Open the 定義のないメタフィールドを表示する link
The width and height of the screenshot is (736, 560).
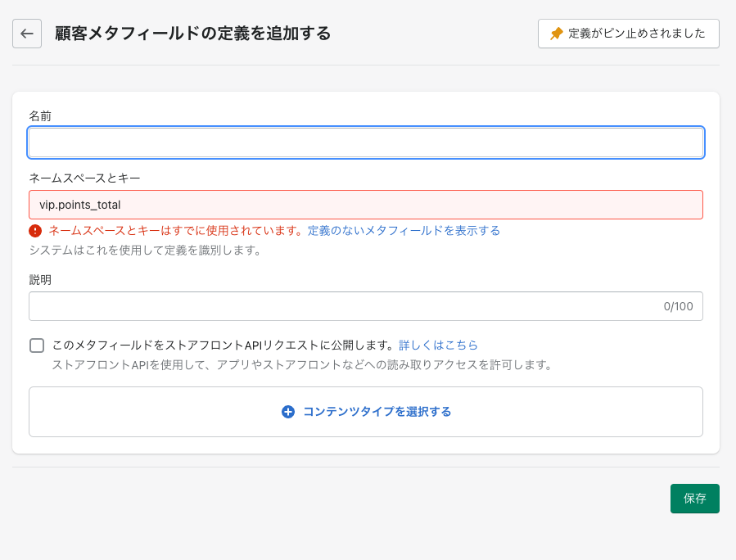(x=404, y=231)
